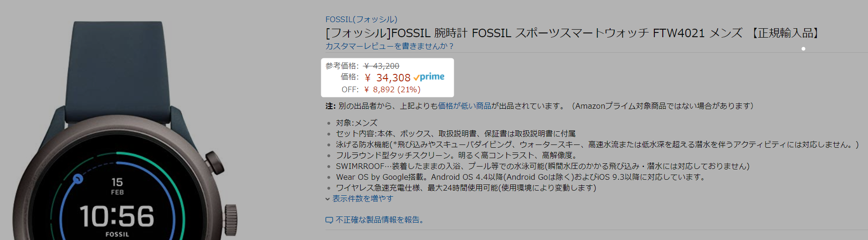This screenshot has width=868, height=240.
Task: Click the 対象:メンズ bullet point
Action: [x=356, y=123]
